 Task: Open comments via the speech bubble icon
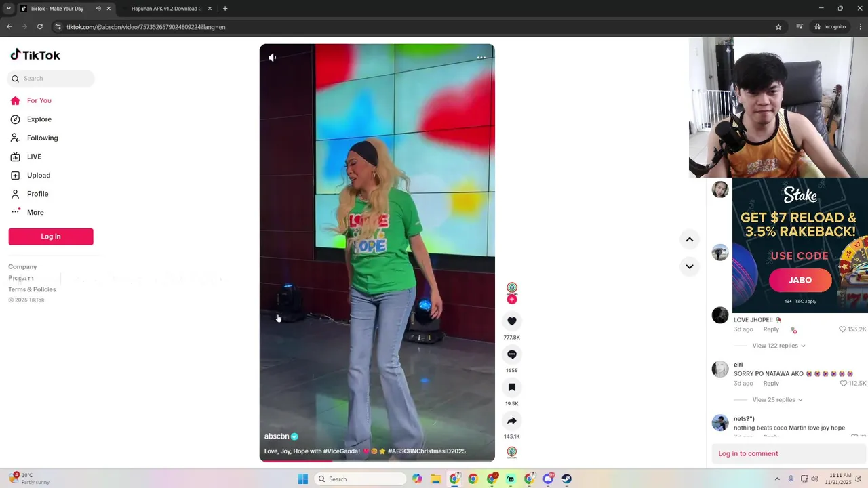[x=512, y=354]
